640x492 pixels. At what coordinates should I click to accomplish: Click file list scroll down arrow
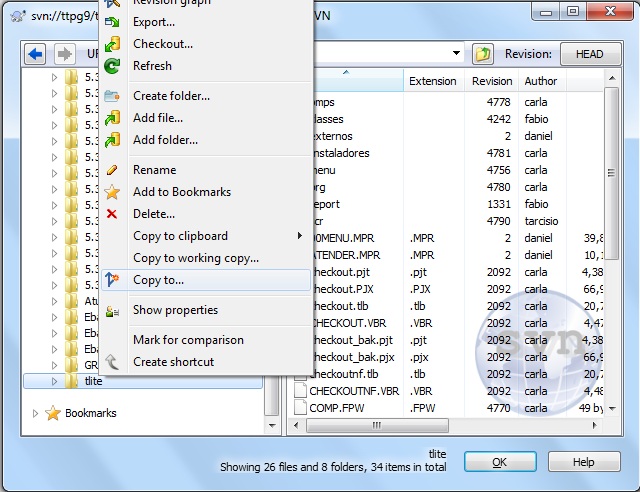click(612, 408)
